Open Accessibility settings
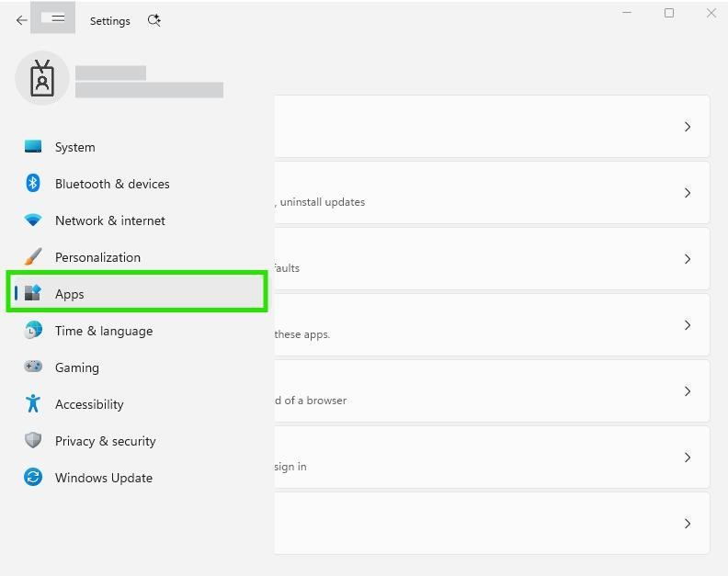Image resolution: width=728 pixels, height=576 pixels. pos(136,404)
